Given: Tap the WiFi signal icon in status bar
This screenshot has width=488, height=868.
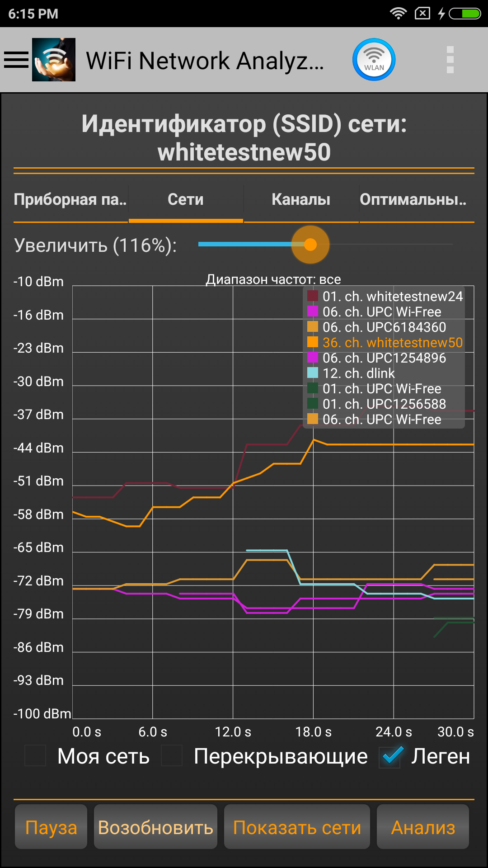Looking at the screenshot, I should pos(398,14).
